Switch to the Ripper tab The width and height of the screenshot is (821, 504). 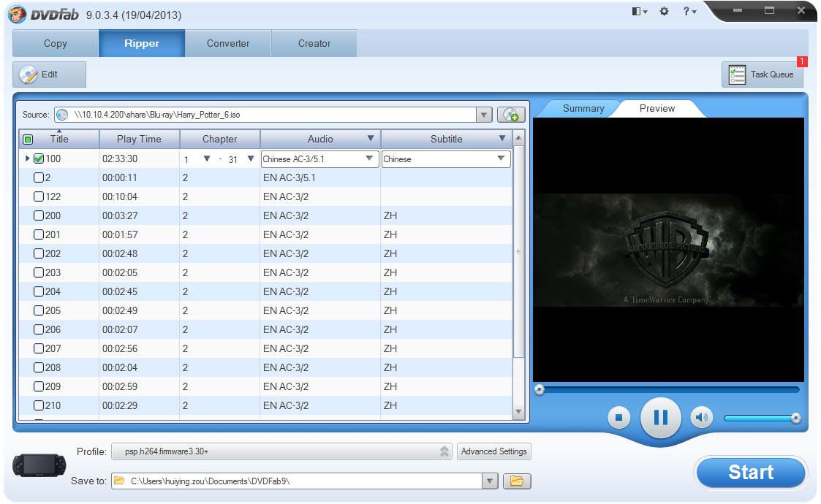click(141, 43)
